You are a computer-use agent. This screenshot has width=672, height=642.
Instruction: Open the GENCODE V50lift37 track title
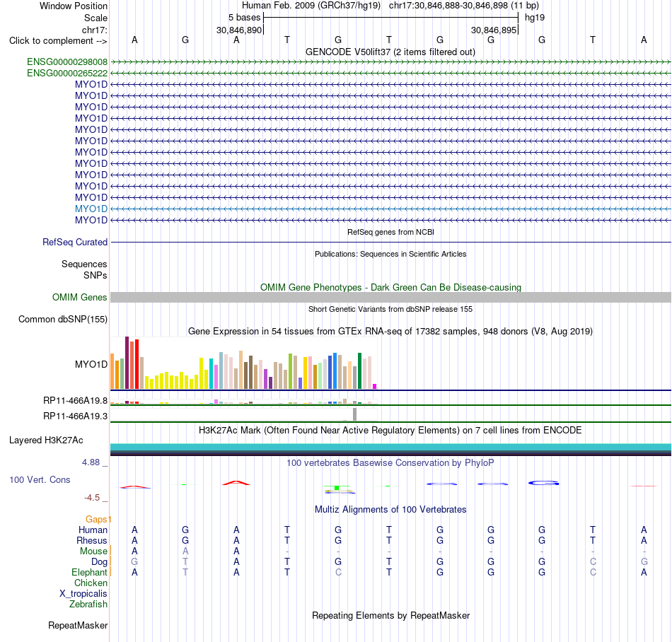point(390,52)
